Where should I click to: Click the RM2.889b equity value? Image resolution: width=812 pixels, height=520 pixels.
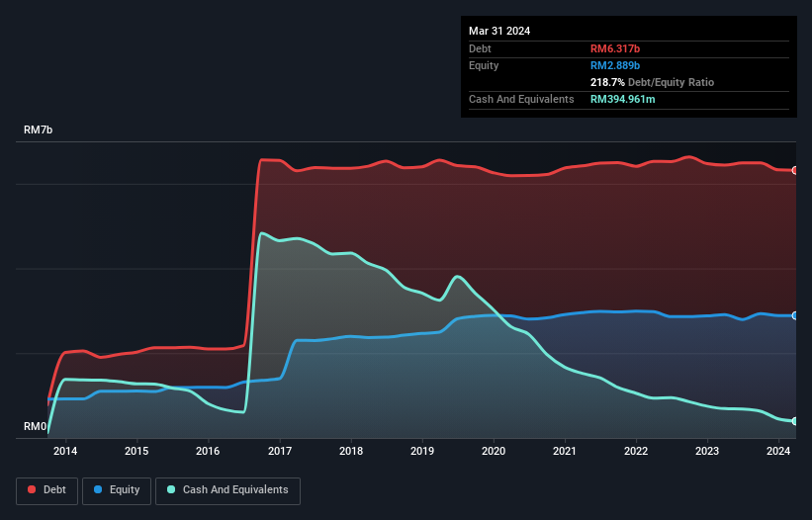(x=615, y=65)
